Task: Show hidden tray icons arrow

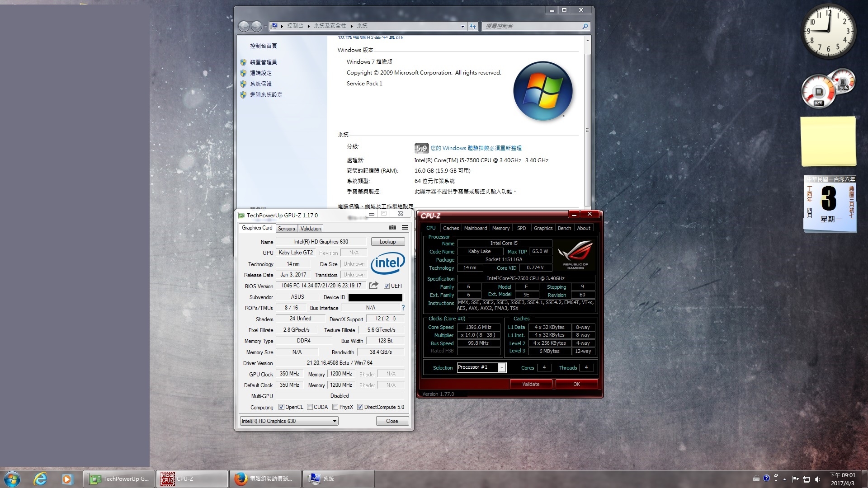Action: (784, 479)
